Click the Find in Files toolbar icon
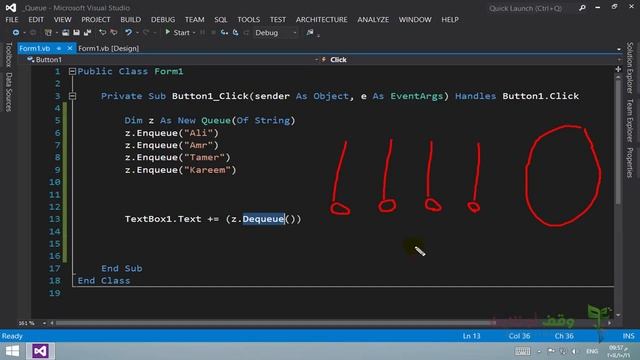The height and width of the screenshot is (360, 640). [310, 32]
